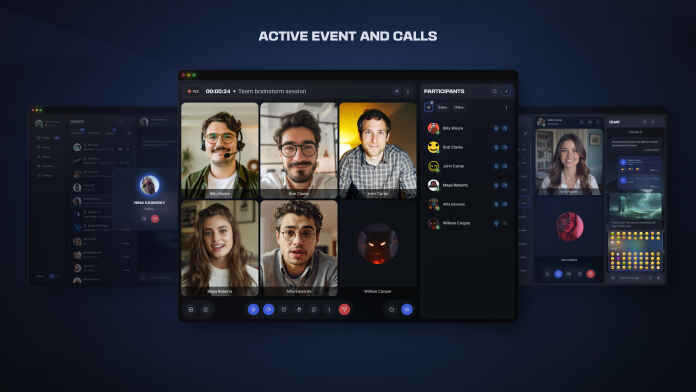Click the grey icon left of the right blue button
Viewport: 696px width, 392px height.
(x=392, y=309)
